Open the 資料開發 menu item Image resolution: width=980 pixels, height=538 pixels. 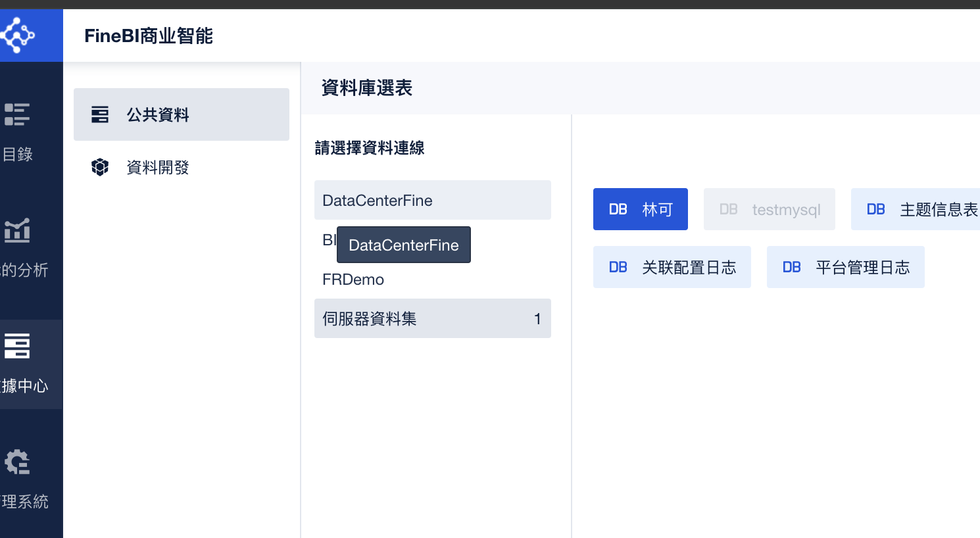(x=182, y=167)
